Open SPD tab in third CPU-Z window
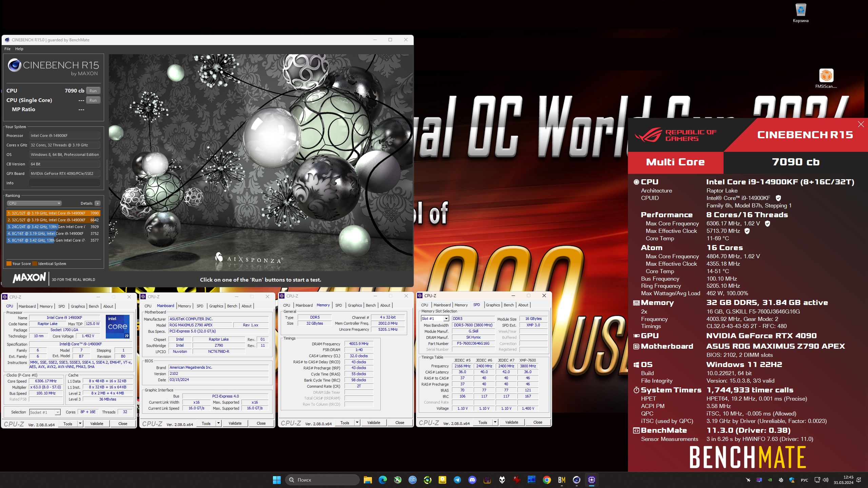 tap(338, 305)
